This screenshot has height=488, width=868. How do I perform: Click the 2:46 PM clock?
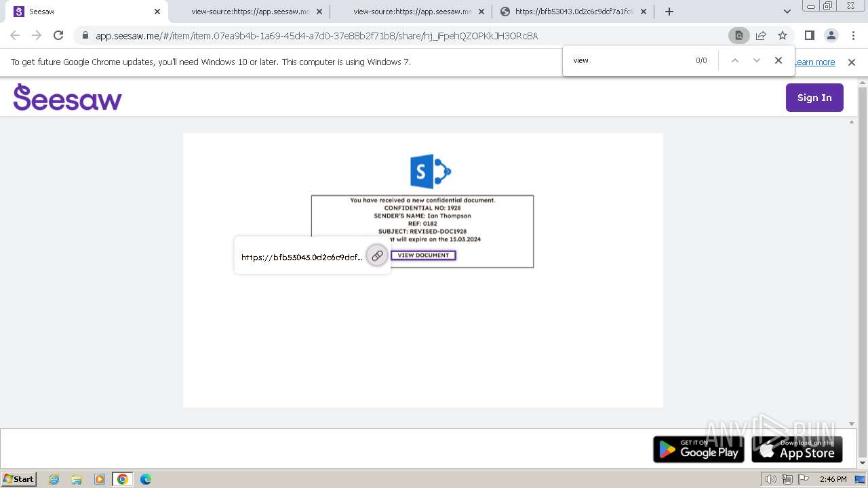pyautogui.click(x=833, y=479)
